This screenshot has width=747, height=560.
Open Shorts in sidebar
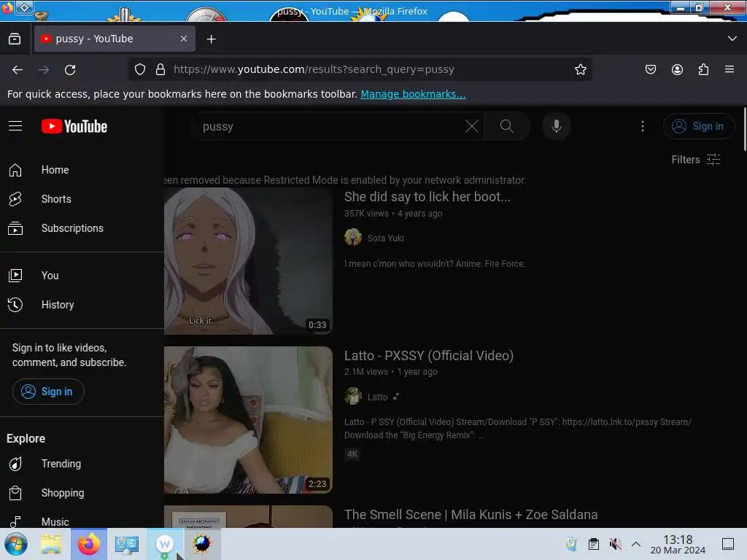82,199
